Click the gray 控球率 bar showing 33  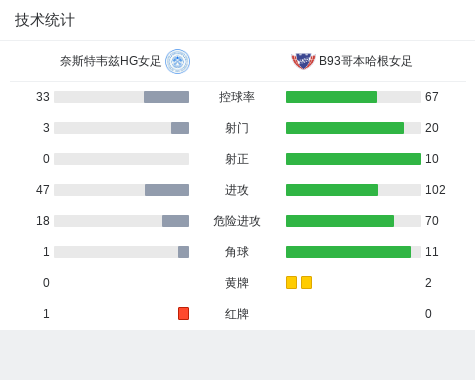click(166, 97)
